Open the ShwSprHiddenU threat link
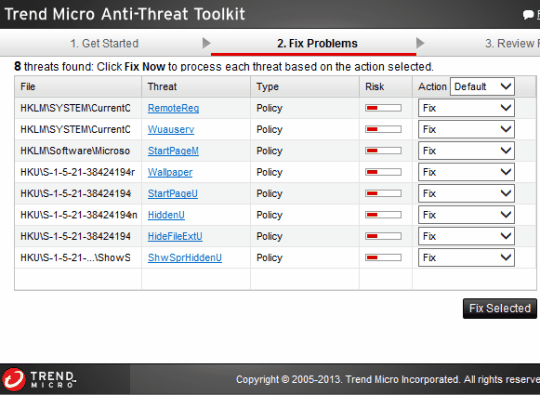The image size is (540, 395). 185,258
